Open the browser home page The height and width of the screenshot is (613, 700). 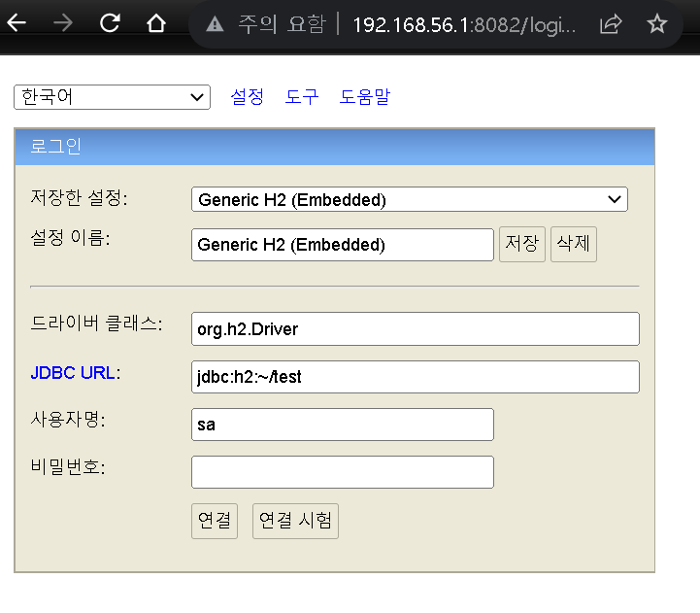pyautogui.click(x=156, y=22)
